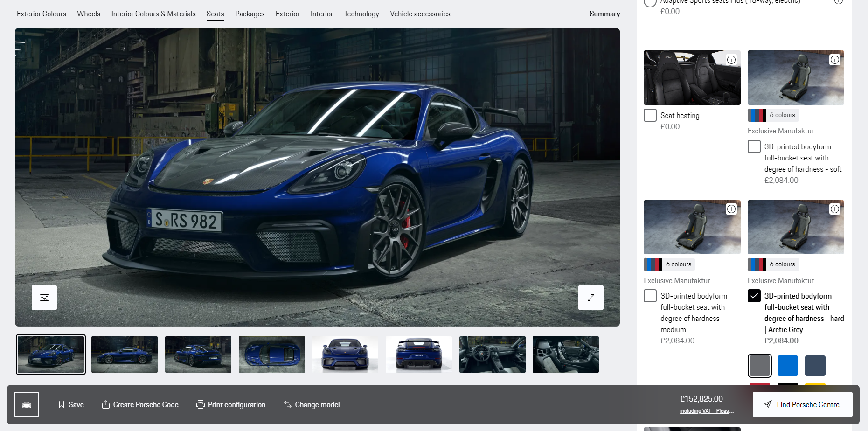Click the Save bookmark button

tap(71, 404)
